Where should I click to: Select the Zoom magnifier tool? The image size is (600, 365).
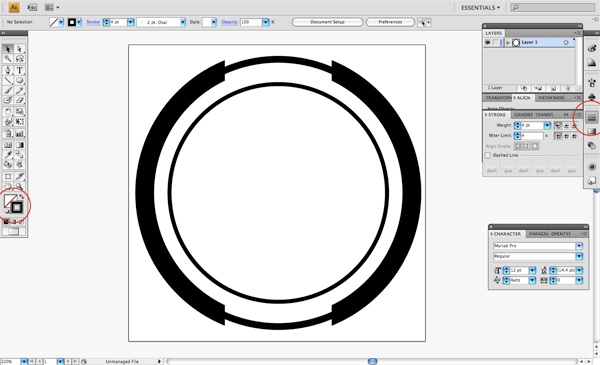point(20,186)
